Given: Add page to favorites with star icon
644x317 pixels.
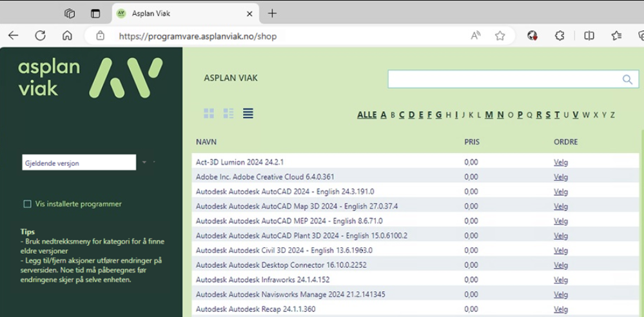Looking at the screenshot, I should [x=500, y=36].
